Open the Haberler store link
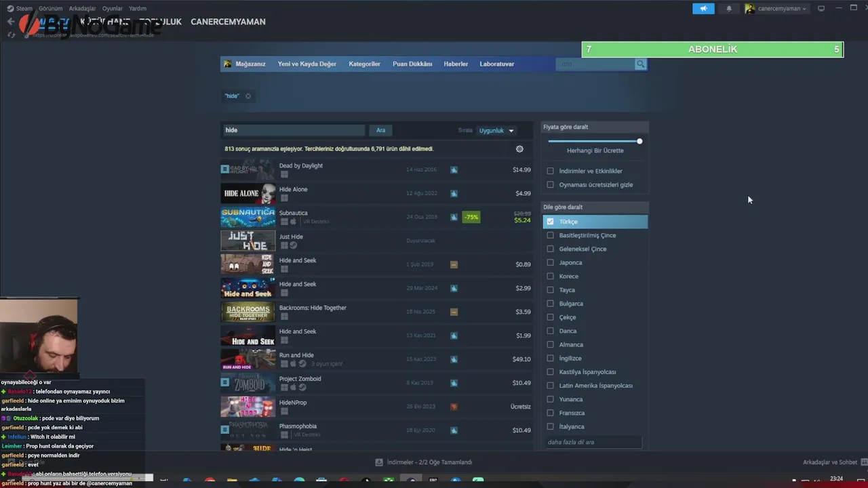 [x=456, y=64]
